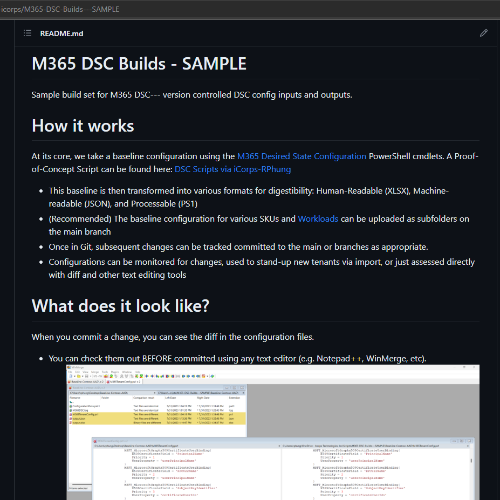Image resolution: width=500 pixels, height=500 pixels.
Task: Click the bullet starting Once in Git
Action: click(238, 247)
